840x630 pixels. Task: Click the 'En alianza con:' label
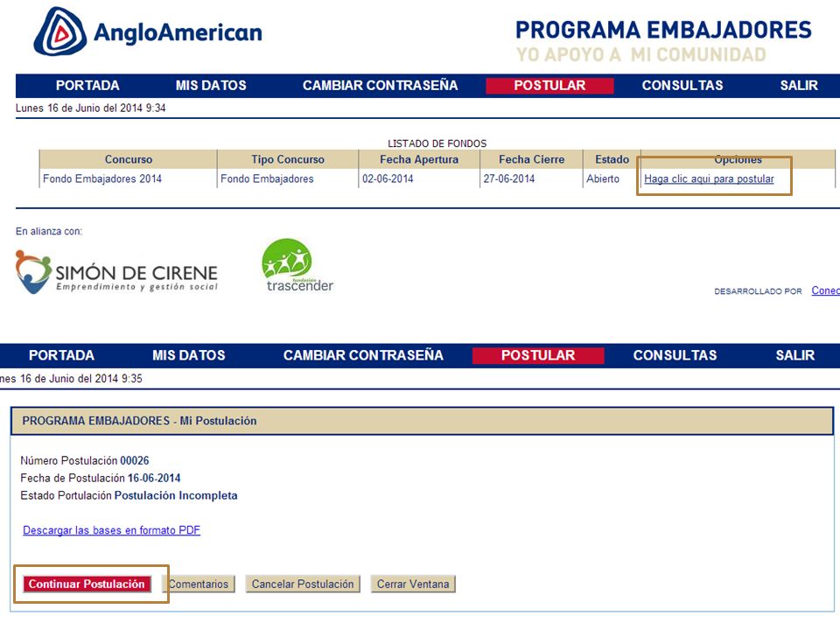click(49, 231)
